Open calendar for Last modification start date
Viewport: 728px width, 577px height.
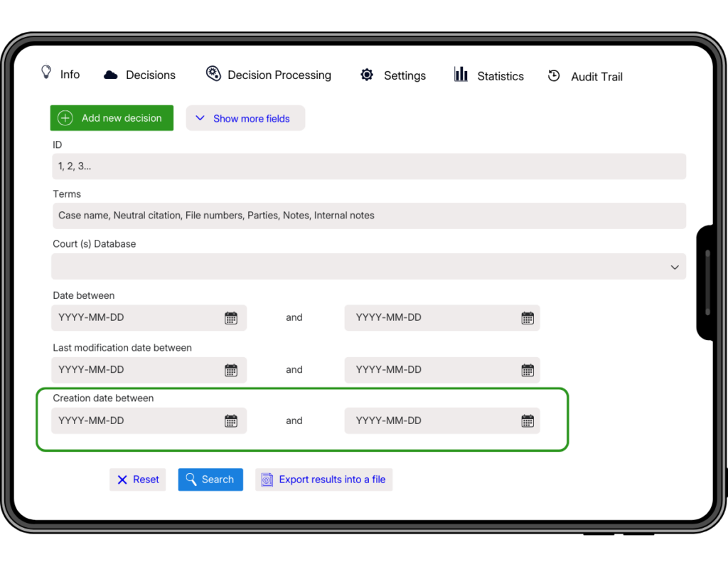click(x=231, y=370)
